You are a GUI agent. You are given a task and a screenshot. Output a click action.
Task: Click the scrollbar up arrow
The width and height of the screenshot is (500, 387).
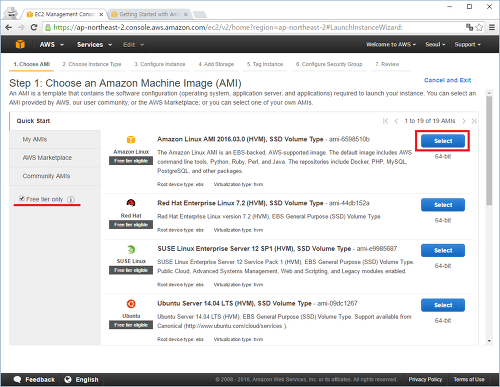click(x=489, y=93)
